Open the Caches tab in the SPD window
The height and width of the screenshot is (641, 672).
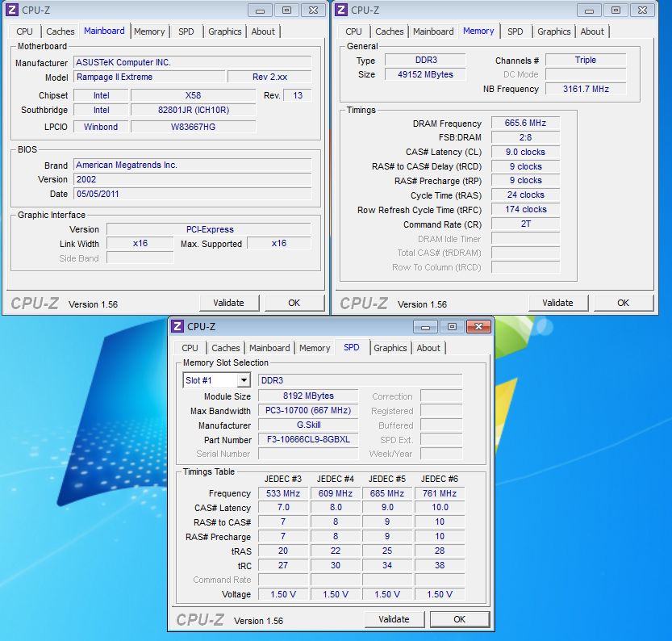(x=226, y=348)
